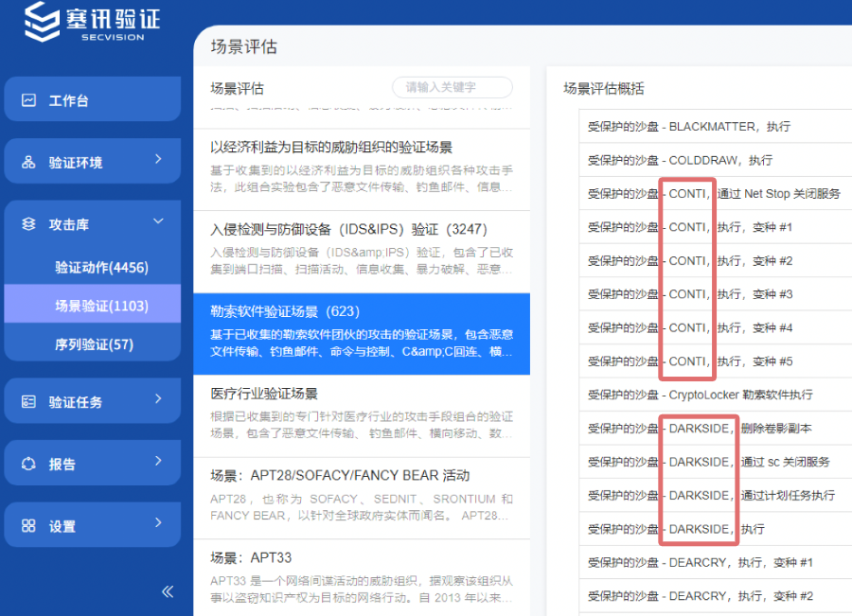
Task: Open the 验证任务 menu label
Action: [x=76, y=402]
